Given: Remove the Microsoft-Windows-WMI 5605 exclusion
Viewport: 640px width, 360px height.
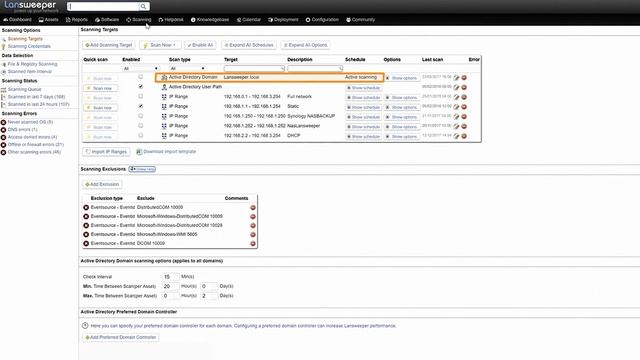Looking at the screenshot, I should (x=253, y=234).
